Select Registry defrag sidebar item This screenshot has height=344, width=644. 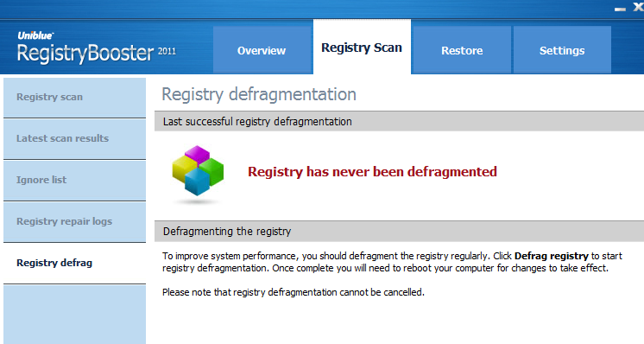(x=74, y=263)
